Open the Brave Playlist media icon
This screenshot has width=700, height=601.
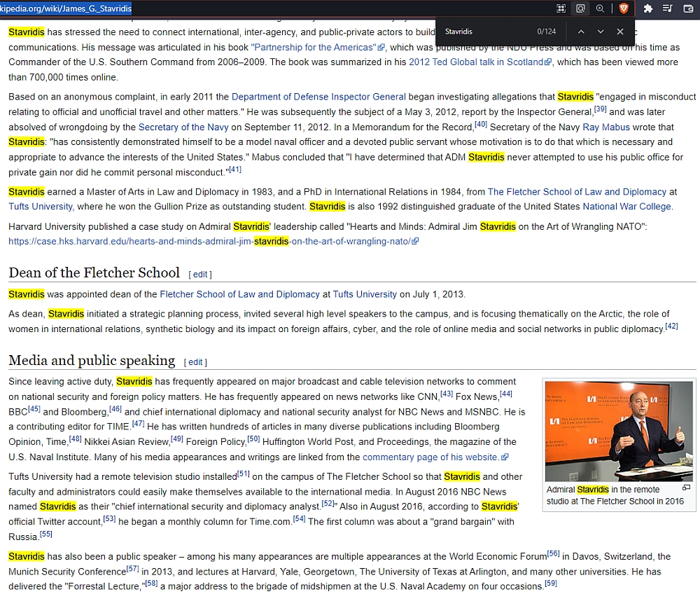click(x=668, y=8)
